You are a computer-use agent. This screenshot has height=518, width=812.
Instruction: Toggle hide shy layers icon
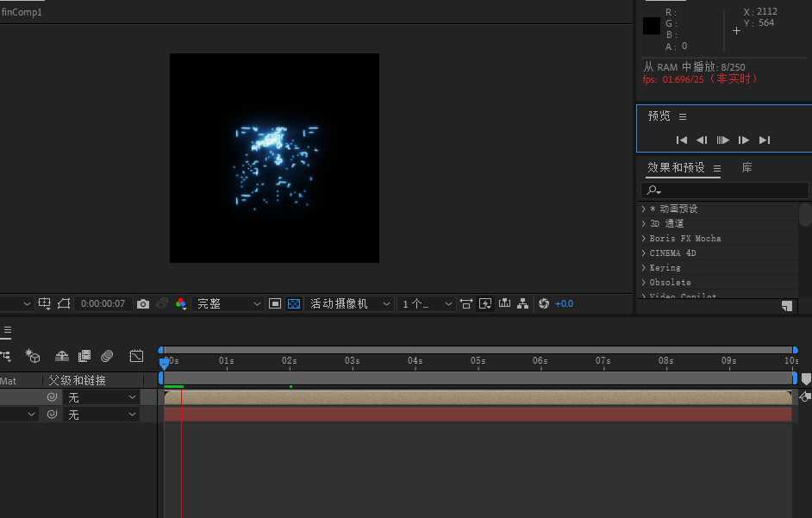[x=61, y=356]
